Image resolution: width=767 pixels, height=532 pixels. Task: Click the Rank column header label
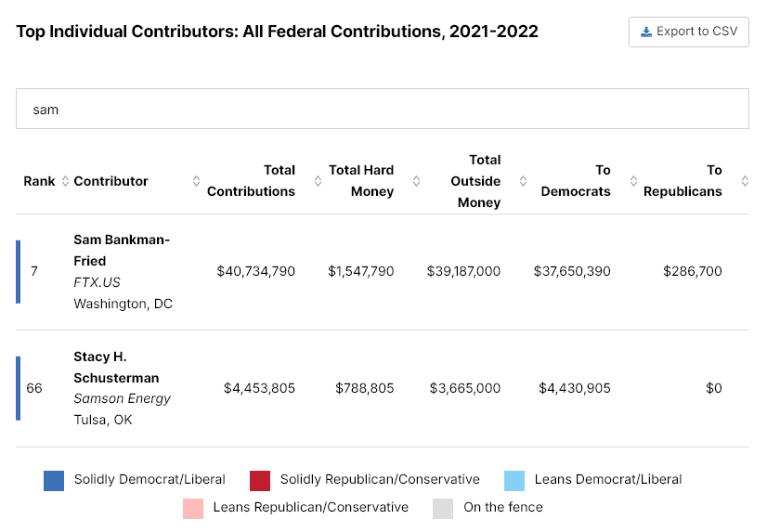coord(40,181)
